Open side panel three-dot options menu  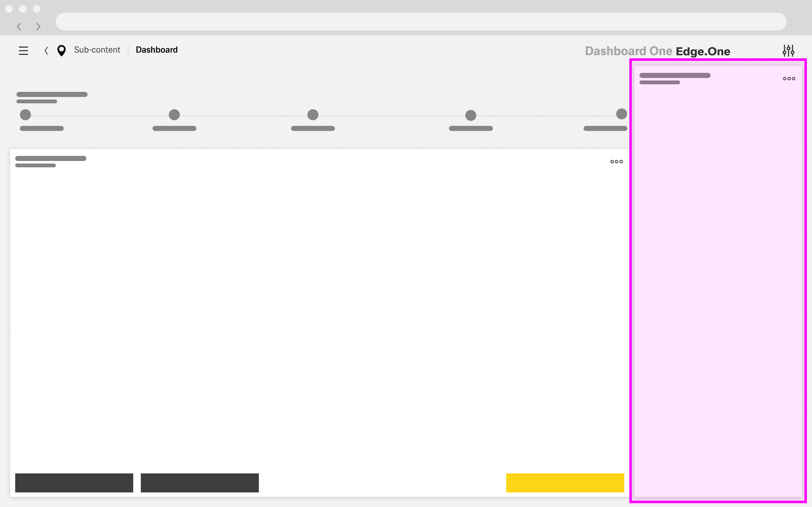coord(789,79)
